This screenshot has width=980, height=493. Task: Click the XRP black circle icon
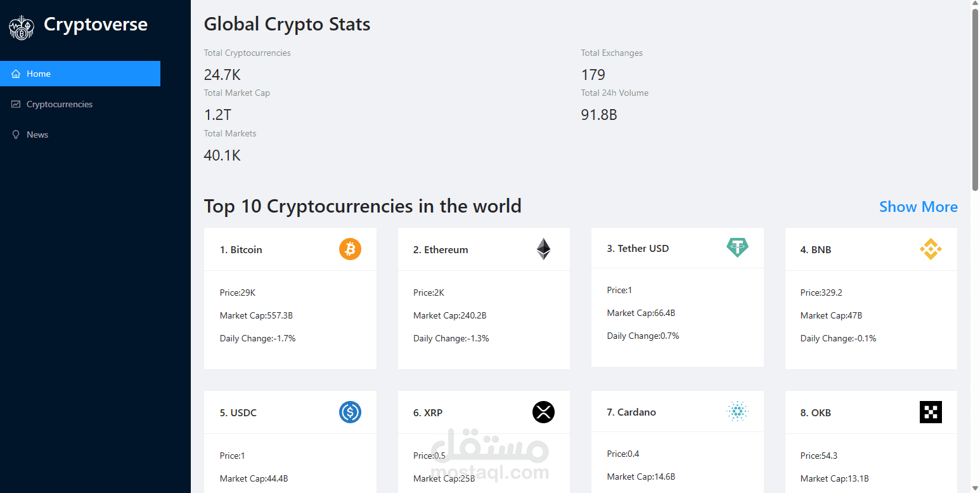click(x=543, y=412)
